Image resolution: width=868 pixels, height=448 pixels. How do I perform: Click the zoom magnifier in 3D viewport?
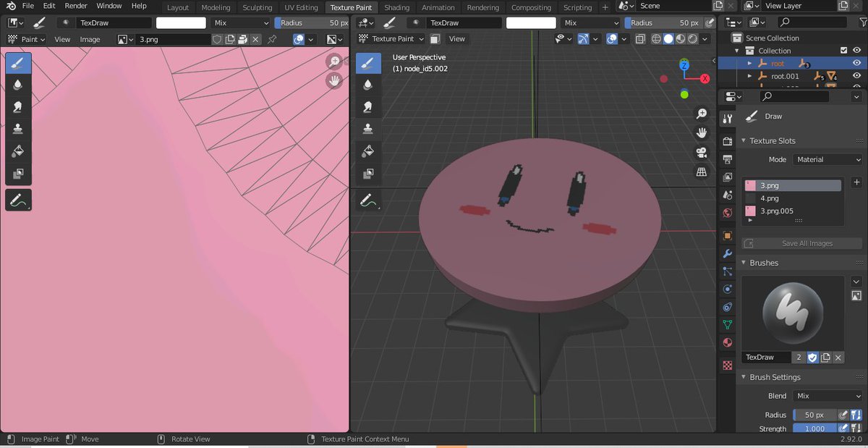tap(701, 114)
